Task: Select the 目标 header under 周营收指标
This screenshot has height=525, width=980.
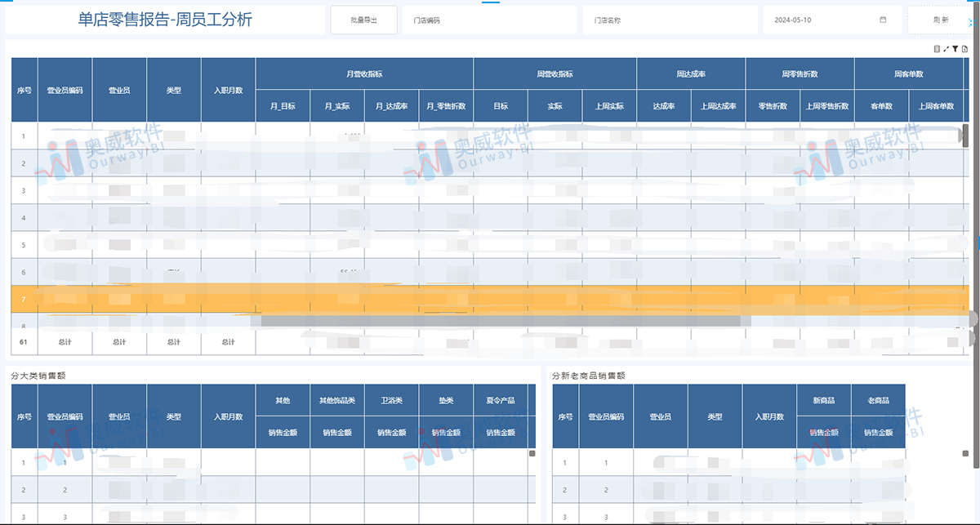Action: [501, 106]
